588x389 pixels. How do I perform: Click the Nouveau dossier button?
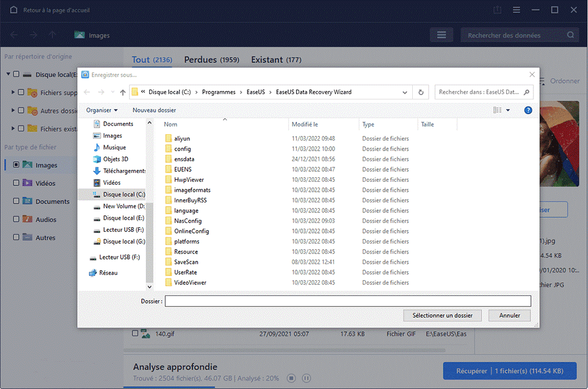point(154,110)
